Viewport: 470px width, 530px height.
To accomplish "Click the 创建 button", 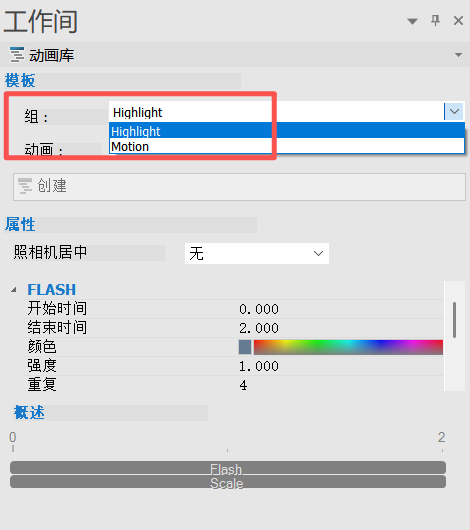I will tap(239, 187).
